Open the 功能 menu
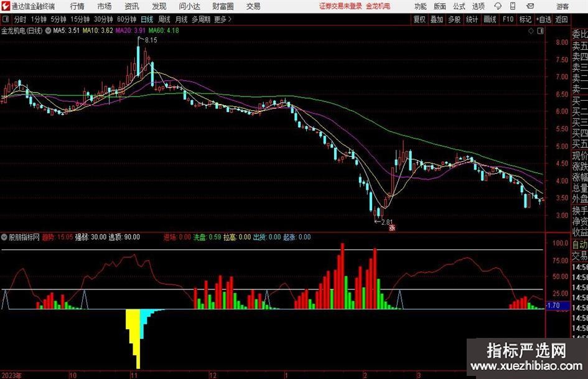 point(421,6)
